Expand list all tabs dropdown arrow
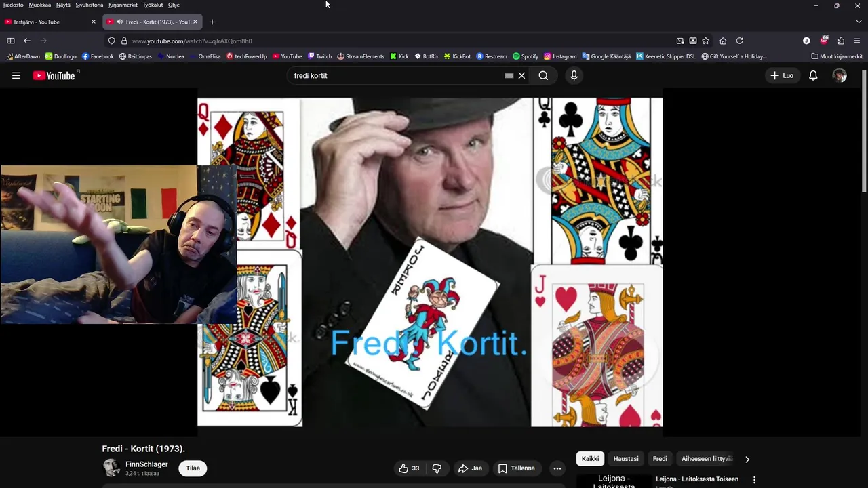 [x=859, y=22]
